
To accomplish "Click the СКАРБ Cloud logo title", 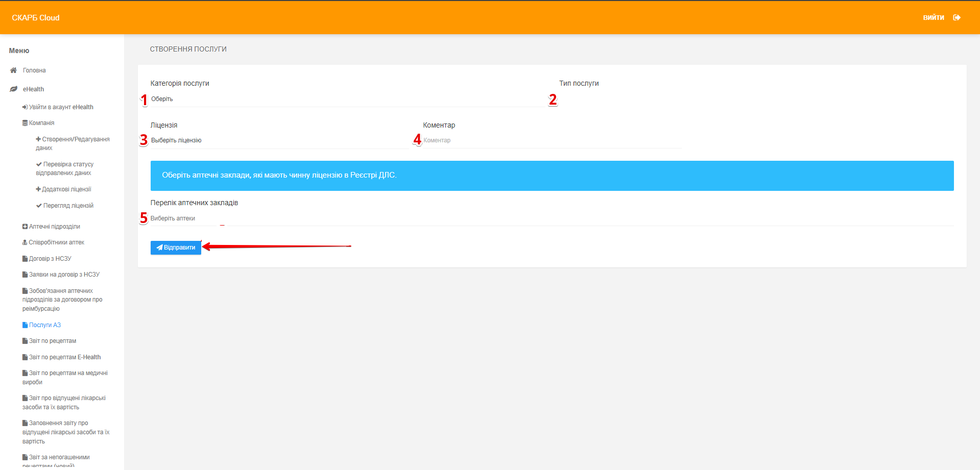I will [x=36, y=18].
